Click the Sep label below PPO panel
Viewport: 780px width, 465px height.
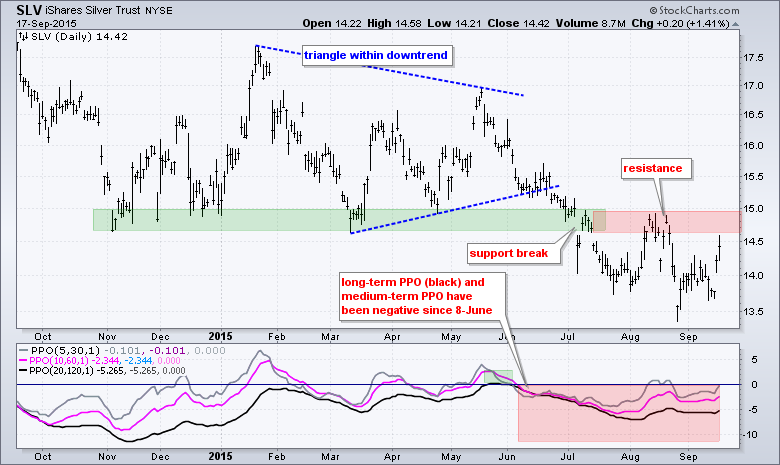point(688,457)
